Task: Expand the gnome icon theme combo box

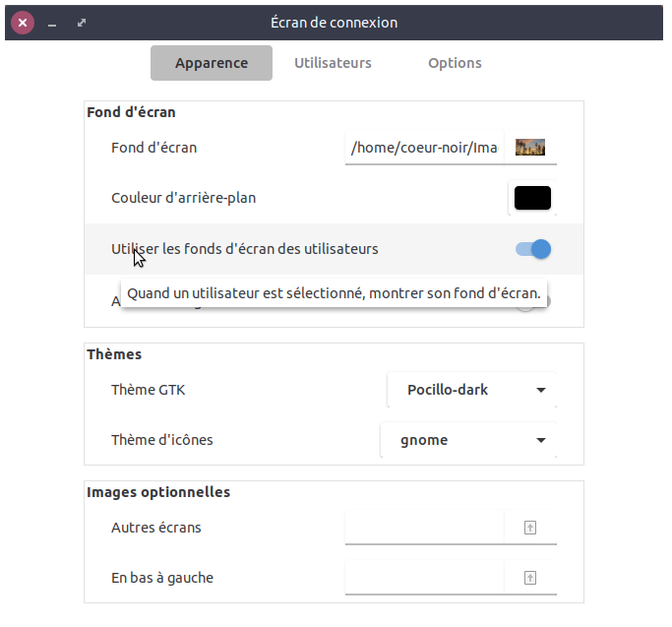Action: tap(467, 440)
